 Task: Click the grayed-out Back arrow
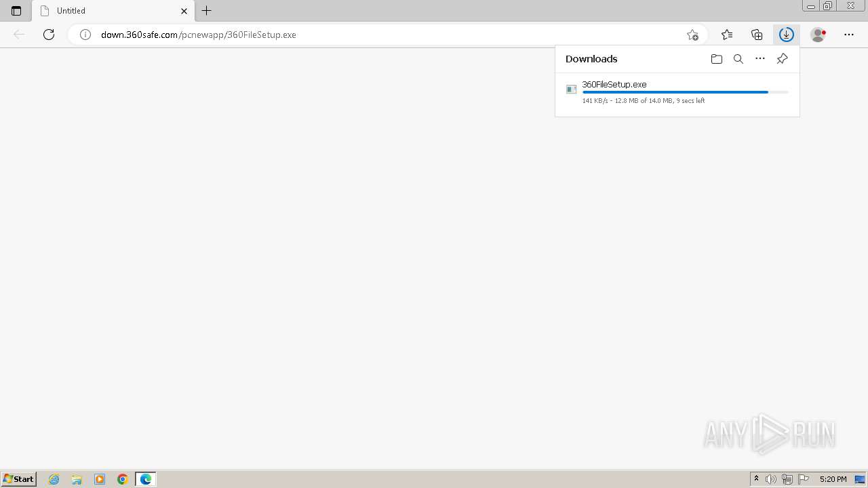[19, 35]
